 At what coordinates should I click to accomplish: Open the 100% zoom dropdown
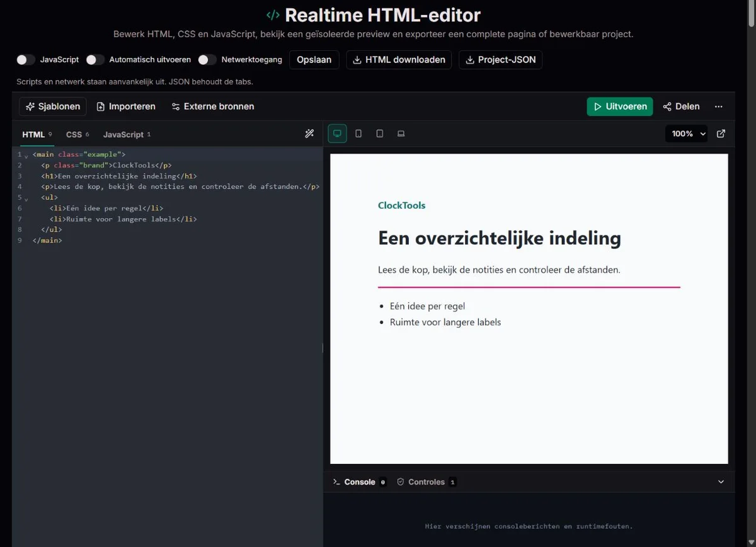[687, 134]
